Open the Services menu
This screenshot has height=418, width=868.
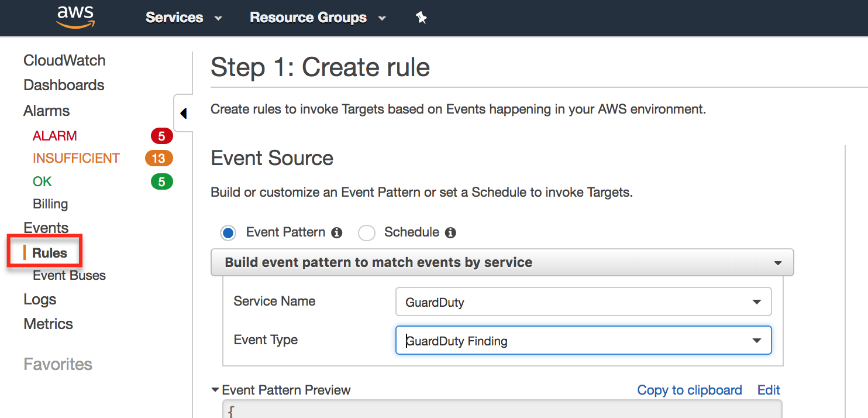[x=183, y=18]
